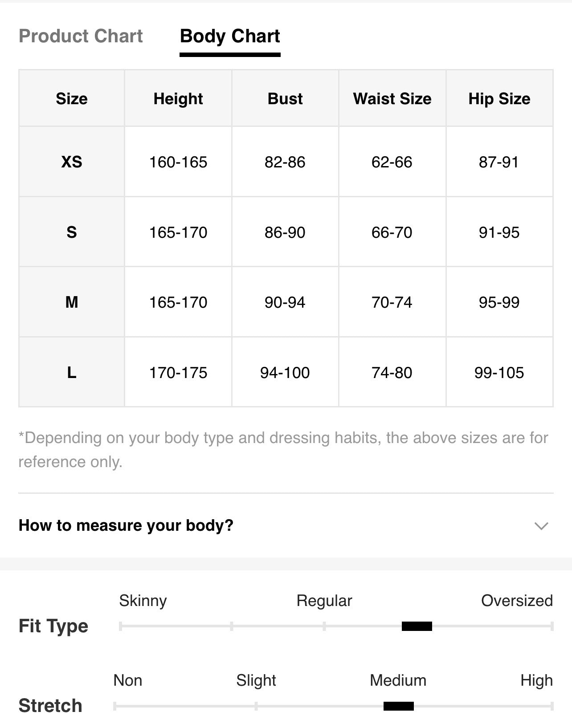Select the XS size row label
Image resolution: width=572 pixels, height=728 pixels.
click(x=72, y=162)
